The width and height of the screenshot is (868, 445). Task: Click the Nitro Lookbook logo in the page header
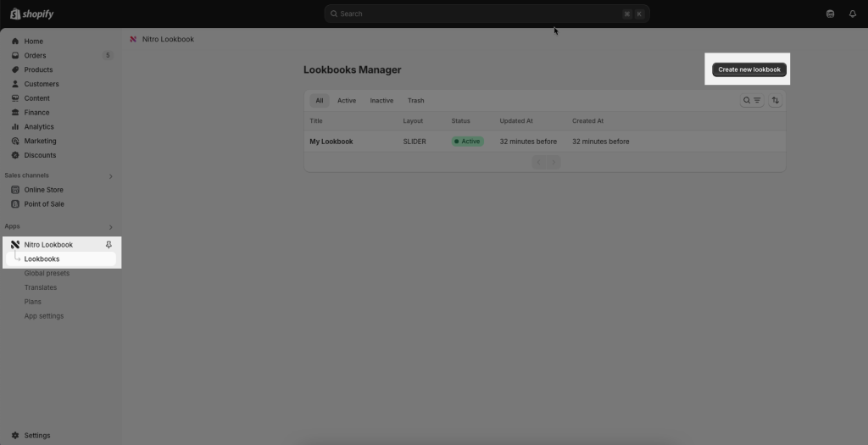133,39
